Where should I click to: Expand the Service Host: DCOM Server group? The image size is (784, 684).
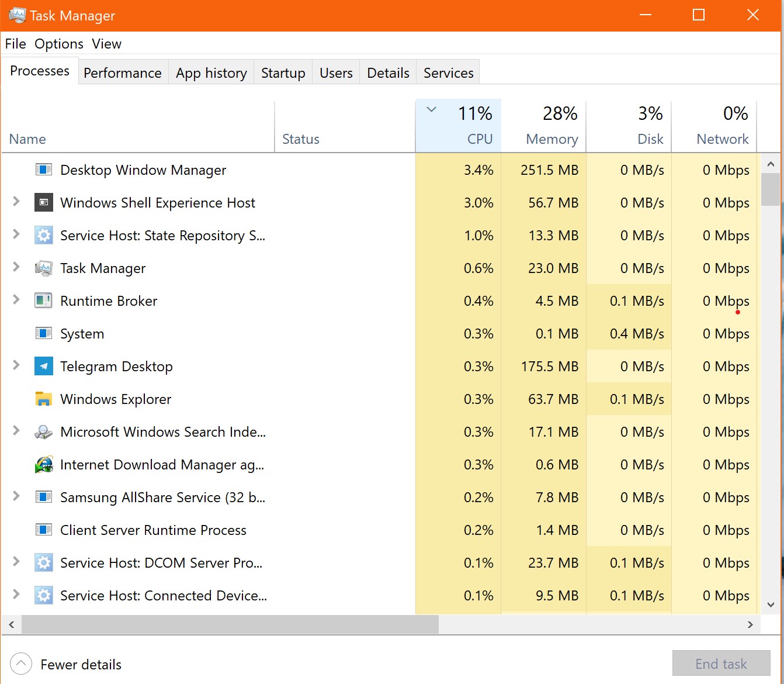16,562
